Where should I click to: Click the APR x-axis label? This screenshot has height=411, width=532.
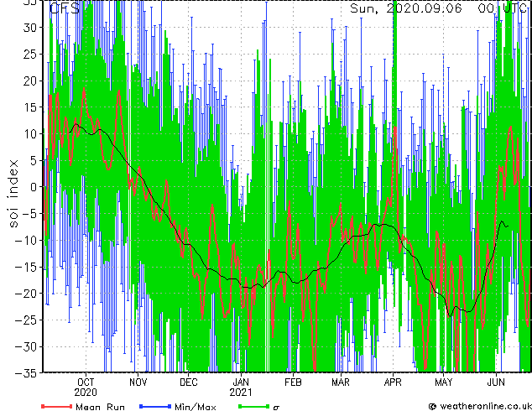tap(393, 382)
